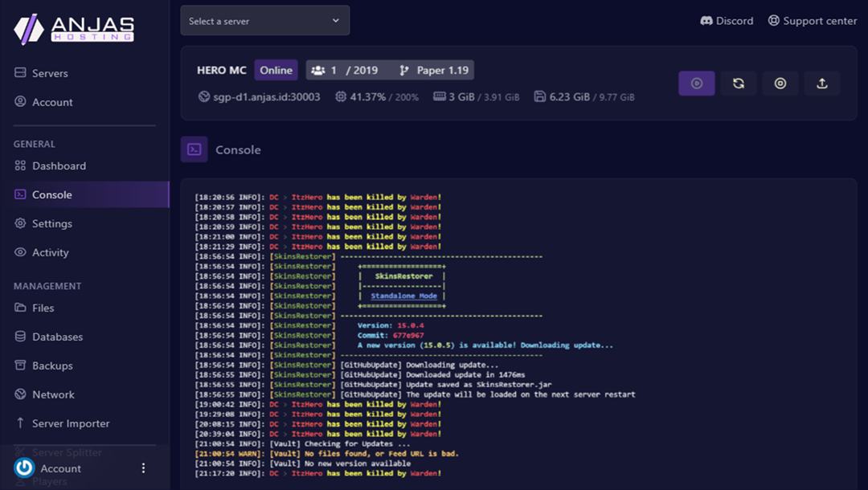The width and height of the screenshot is (868, 490).
Task: Click the branch icon beside Paper 1.19
Action: tap(404, 70)
